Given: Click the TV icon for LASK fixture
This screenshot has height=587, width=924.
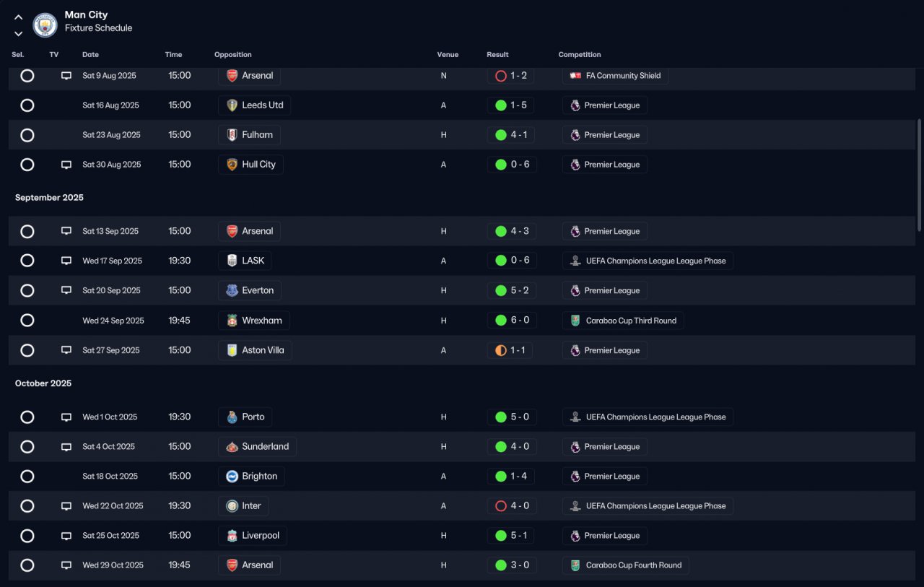Looking at the screenshot, I should click(66, 261).
